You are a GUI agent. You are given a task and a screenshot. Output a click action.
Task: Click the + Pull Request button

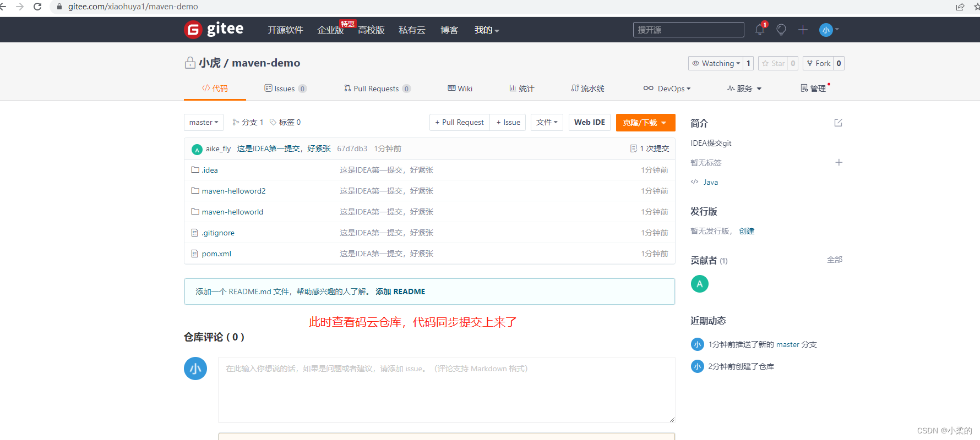pyautogui.click(x=459, y=122)
